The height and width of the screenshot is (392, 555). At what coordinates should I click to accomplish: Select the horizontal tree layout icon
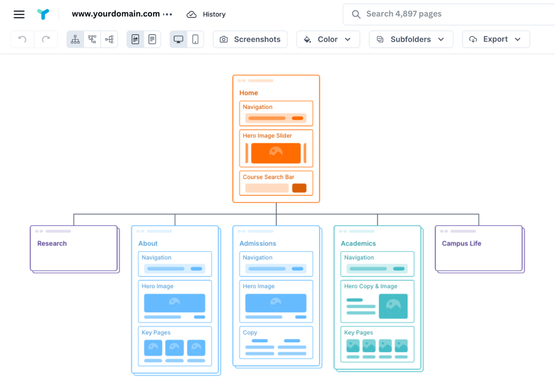(x=109, y=39)
